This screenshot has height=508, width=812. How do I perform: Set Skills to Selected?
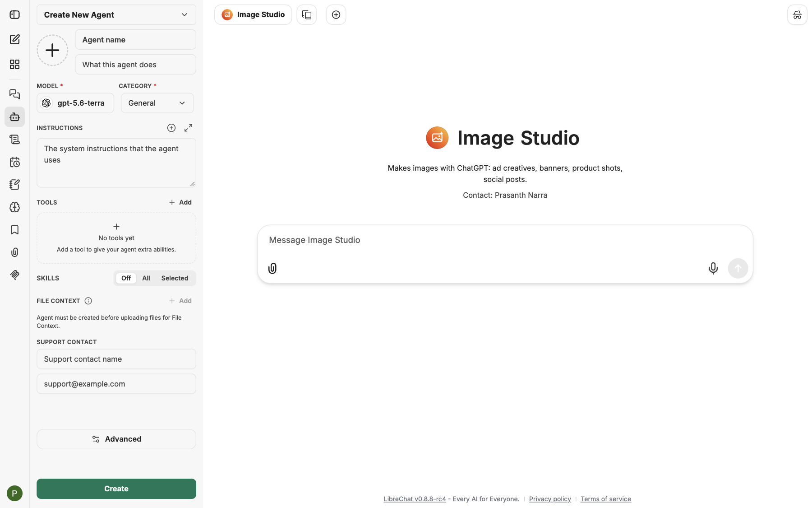[175, 278]
